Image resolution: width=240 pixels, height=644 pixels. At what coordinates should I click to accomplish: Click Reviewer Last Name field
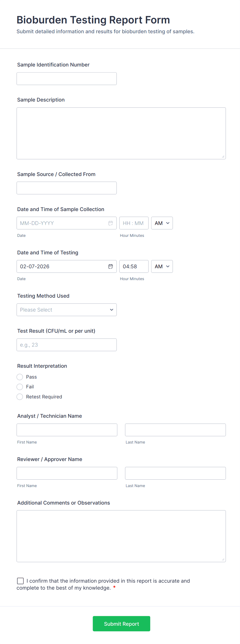click(x=175, y=473)
